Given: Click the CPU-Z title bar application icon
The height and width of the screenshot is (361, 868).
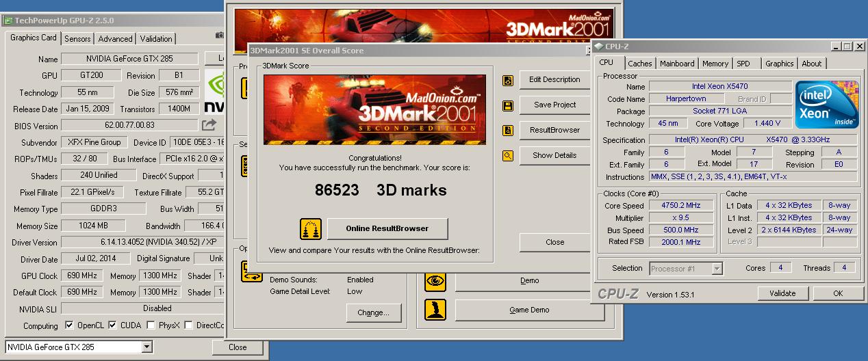Looking at the screenshot, I should coord(598,46).
